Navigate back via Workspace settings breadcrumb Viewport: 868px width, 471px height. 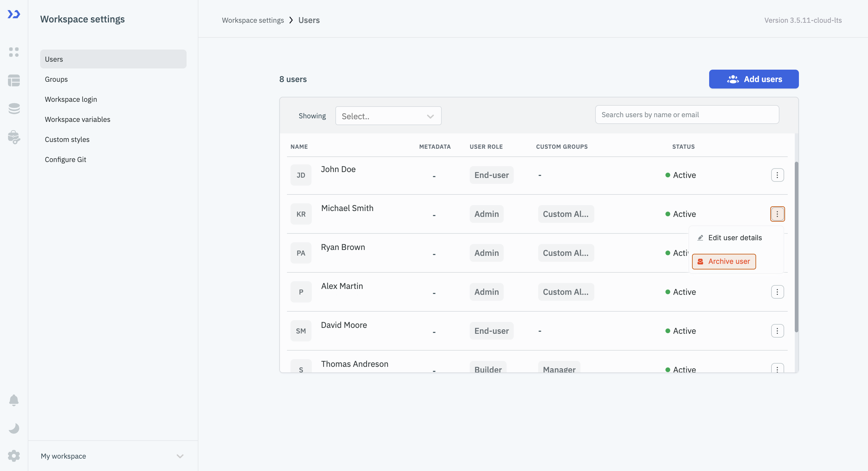coord(253,20)
